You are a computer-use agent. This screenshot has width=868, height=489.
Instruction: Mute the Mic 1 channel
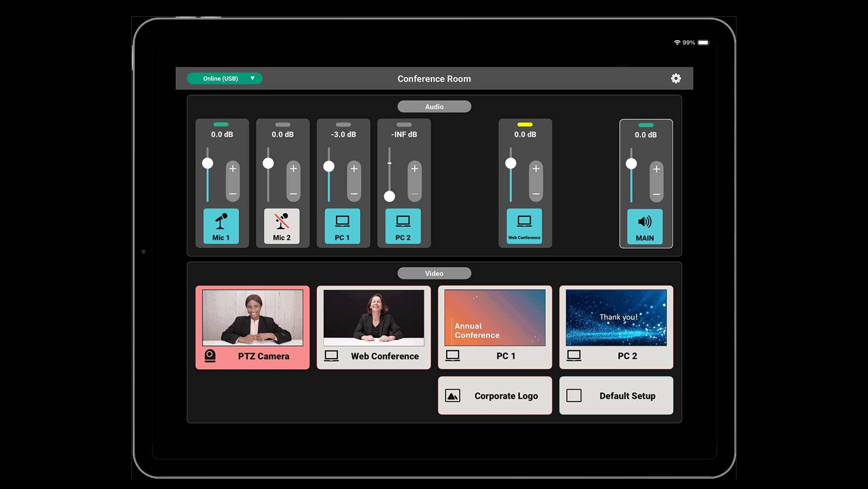221,226
